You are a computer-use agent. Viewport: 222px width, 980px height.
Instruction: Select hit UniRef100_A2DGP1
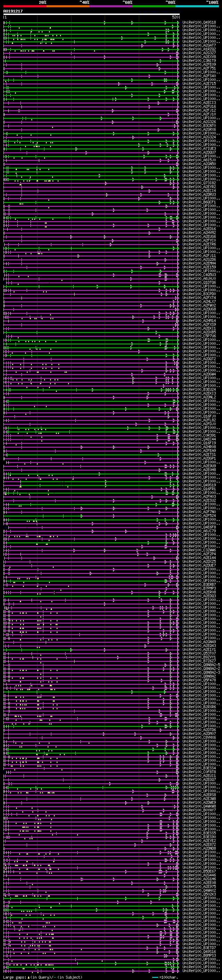pyautogui.click(x=199, y=459)
